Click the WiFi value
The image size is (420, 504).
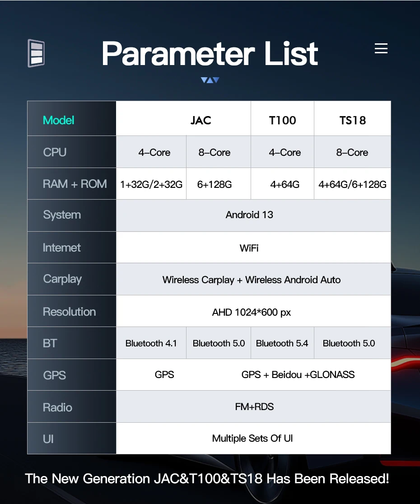coord(249,248)
